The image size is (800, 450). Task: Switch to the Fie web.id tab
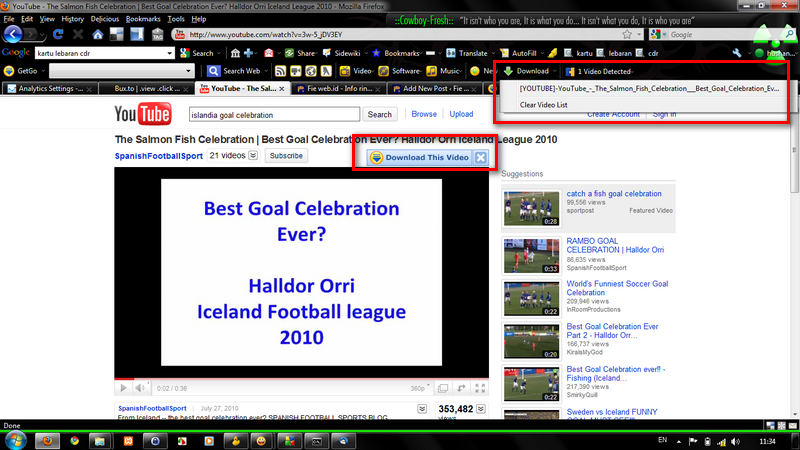click(x=339, y=88)
